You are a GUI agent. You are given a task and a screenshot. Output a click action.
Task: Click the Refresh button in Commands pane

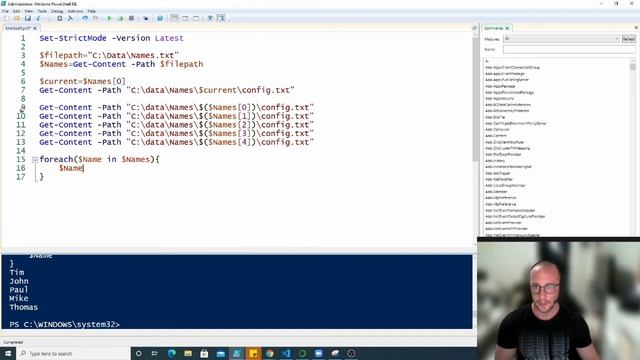(x=629, y=39)
